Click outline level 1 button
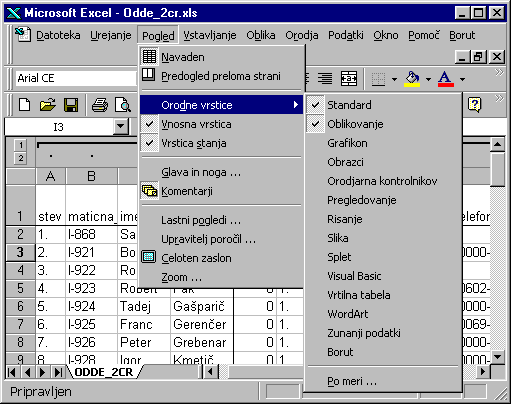The image size is (511, 404). click(x=21, y=145)
